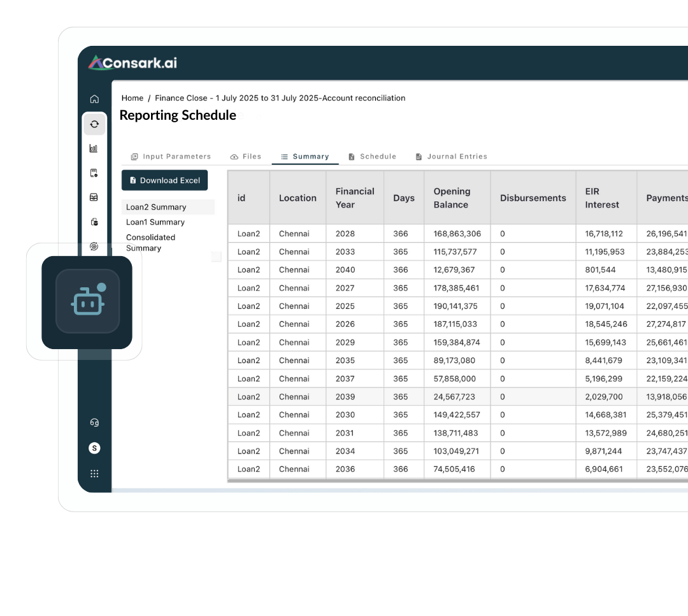Select Consolidated Summary in the list
The height and width of the screenshot is (616, 688).
tap(150, 243)
